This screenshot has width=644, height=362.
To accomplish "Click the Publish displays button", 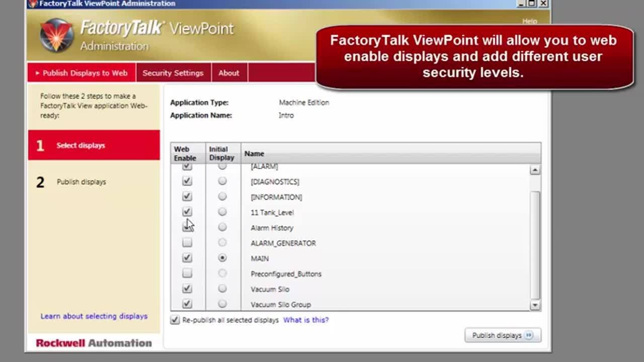I will 503,335.
